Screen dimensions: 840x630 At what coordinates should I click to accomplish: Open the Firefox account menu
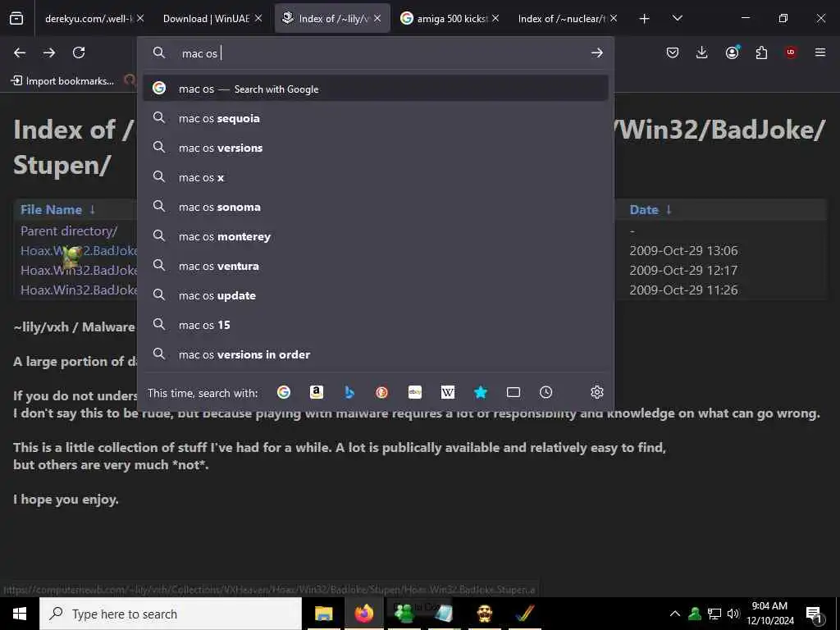[x=732, y=52]
